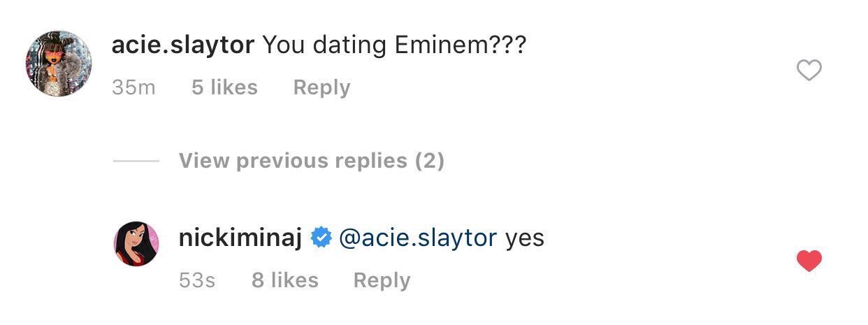Open the acie.slaytor username at comment start
This screenshot has width=868, height=325.
point(182,45)
